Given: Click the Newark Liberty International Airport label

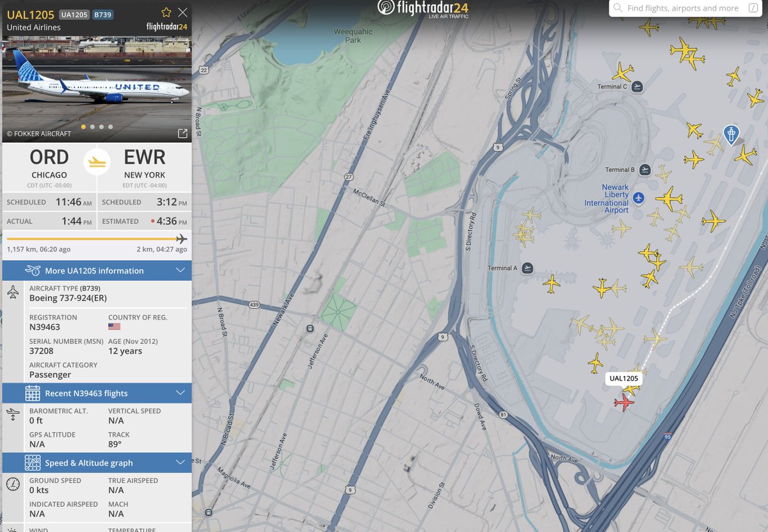Looking at the screenshot, I should [606, 199].
